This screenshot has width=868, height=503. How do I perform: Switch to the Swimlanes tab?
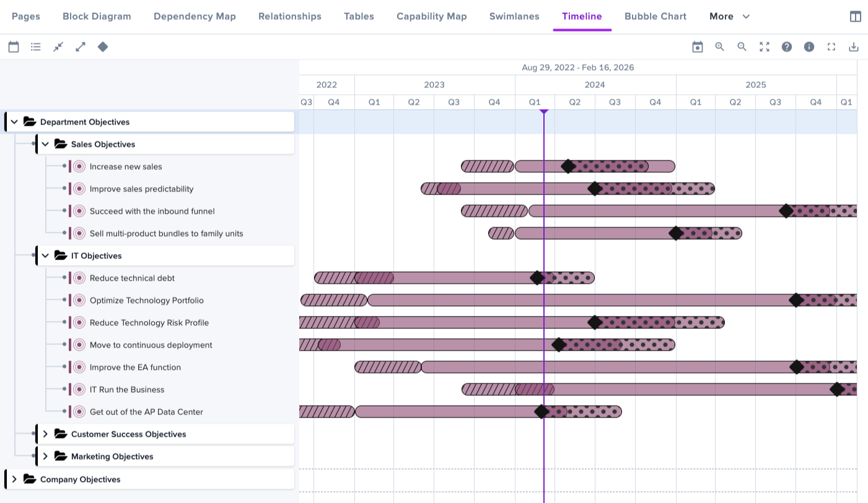coord(514,16)
